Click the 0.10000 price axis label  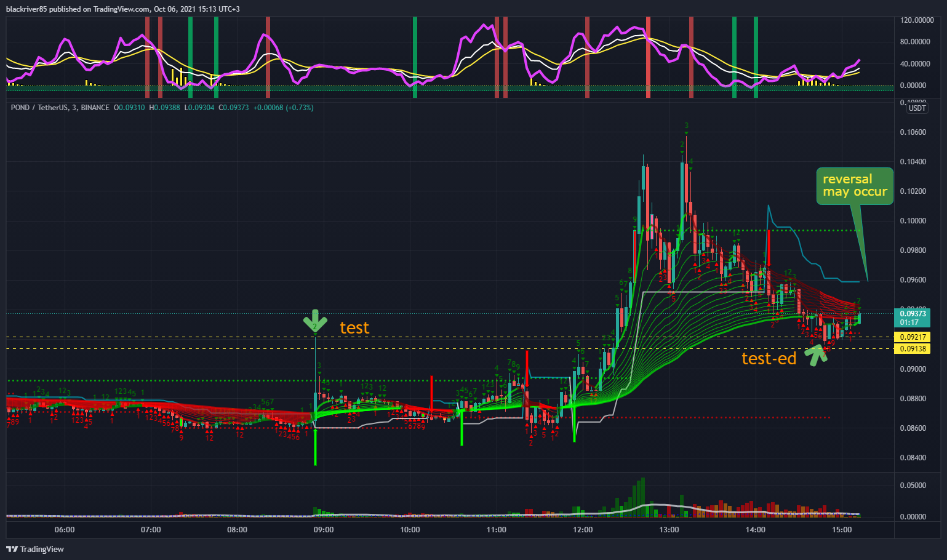(x=913, y=221)
